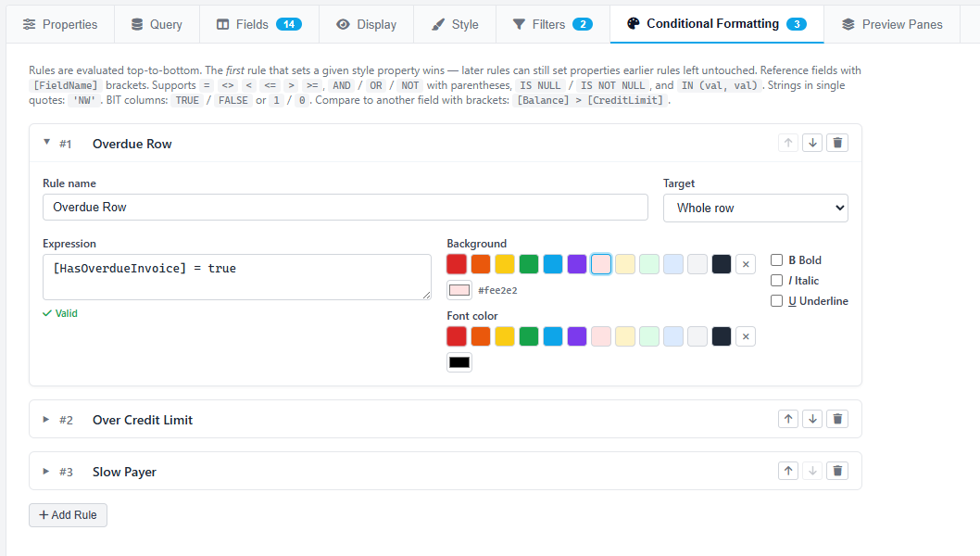Pick red Font color swatch
This screenshot has width=980, height=556.
(x=457, y=336)
